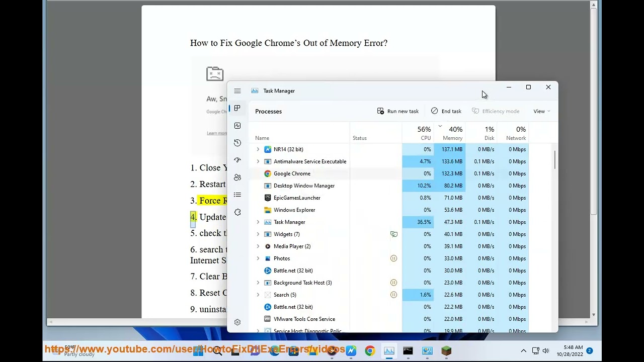Open Task Manager's hamburger navigation menu

pos(237,91)
